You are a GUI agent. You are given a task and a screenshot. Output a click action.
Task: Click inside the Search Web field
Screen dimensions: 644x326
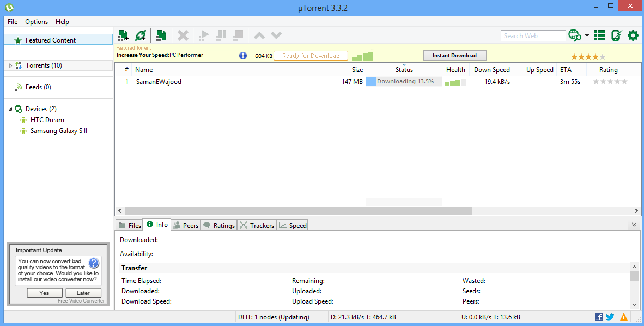tap(533, 35)
